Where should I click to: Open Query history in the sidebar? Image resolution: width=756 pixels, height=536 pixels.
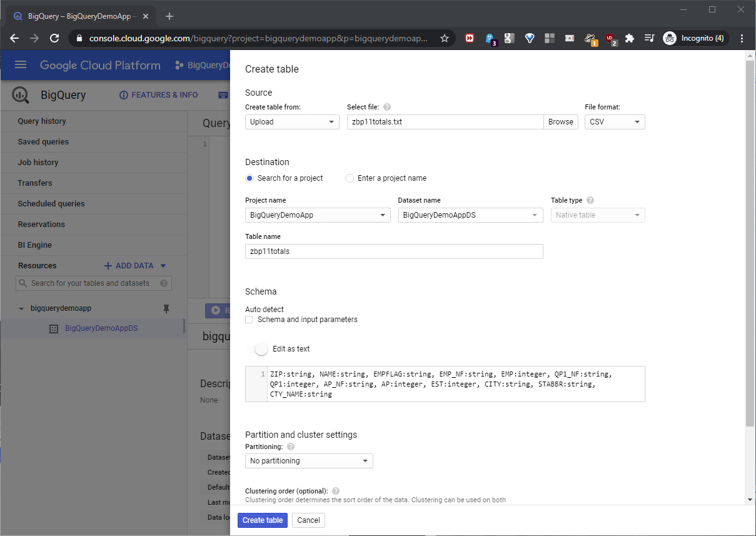pyautogui.click(x=42, y=121)
